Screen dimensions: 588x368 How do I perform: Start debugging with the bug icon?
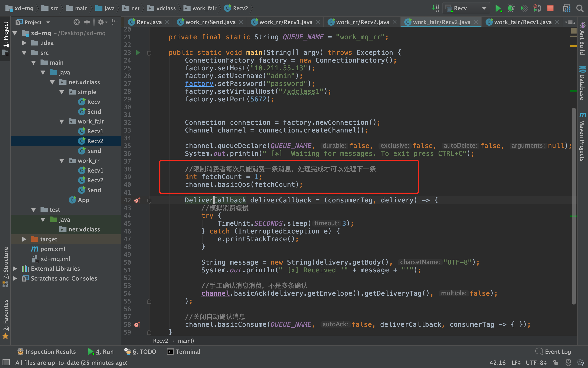point(511,8)
